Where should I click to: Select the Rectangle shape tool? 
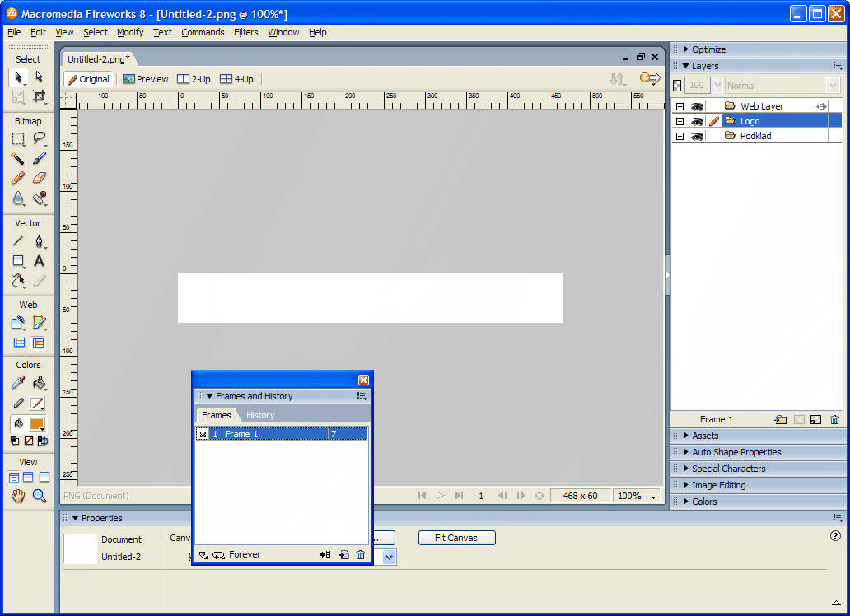coord(18,261)
